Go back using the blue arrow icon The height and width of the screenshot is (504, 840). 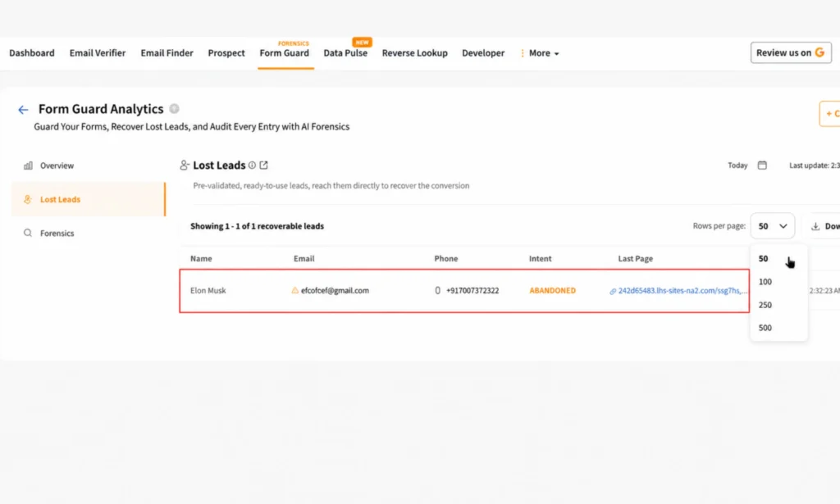click(23, 110)
